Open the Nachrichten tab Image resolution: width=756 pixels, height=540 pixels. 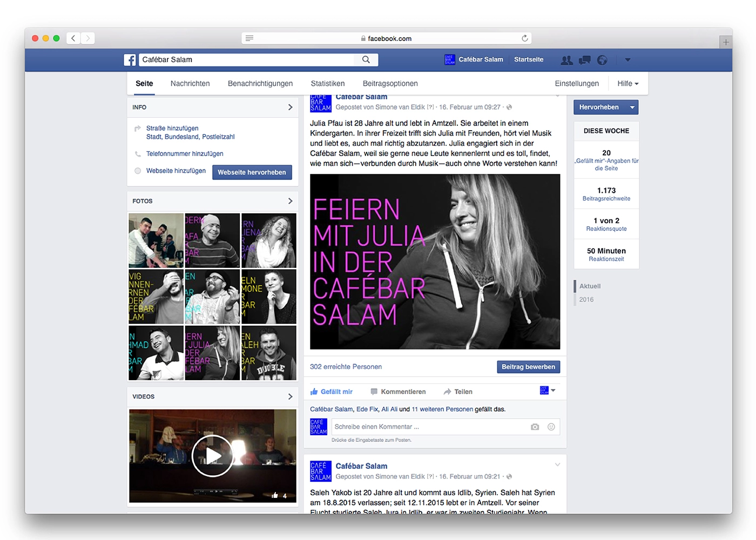click(190, 84)
